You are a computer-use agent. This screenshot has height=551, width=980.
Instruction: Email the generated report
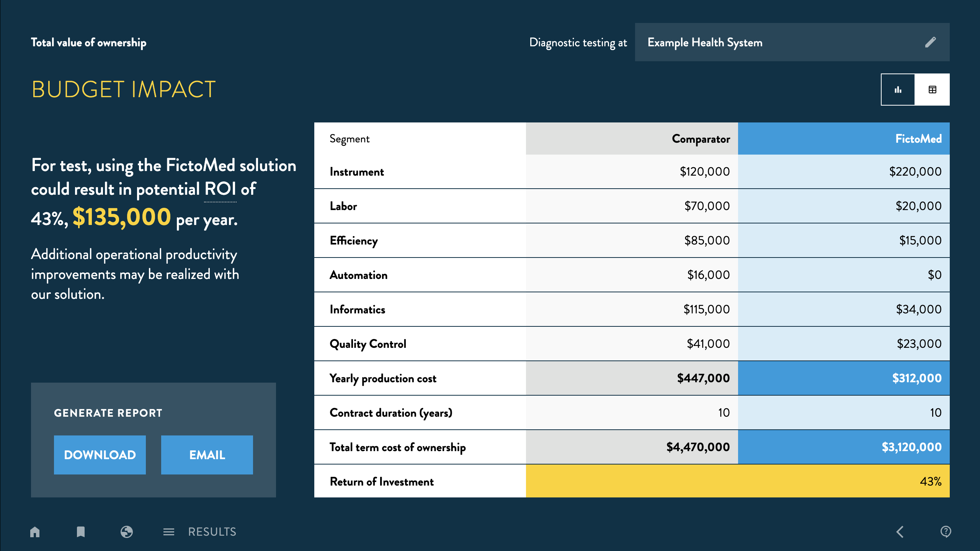pyautogui.click(x=207, y=455)
